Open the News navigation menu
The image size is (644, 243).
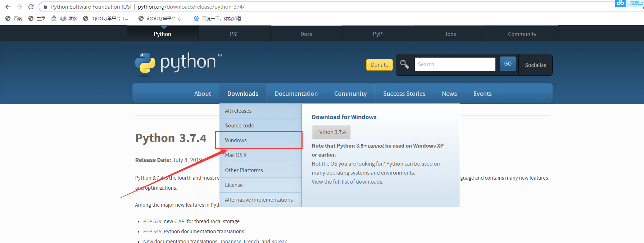[x=449, y=94]
